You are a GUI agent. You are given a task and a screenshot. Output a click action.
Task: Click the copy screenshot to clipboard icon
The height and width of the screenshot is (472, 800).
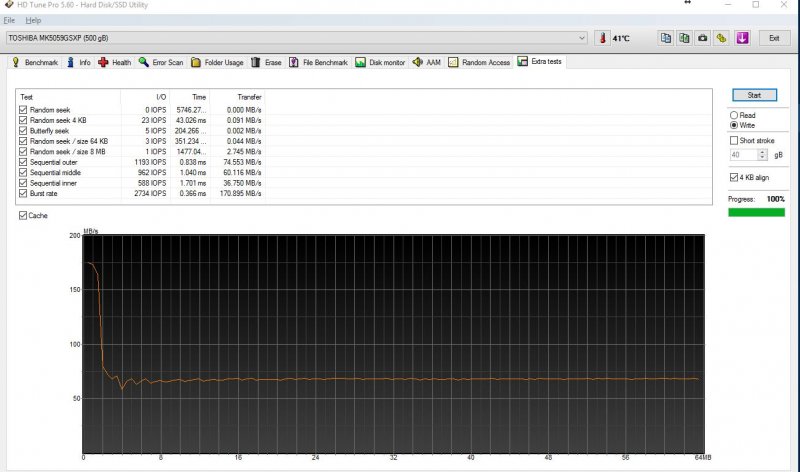click(684, 38)
